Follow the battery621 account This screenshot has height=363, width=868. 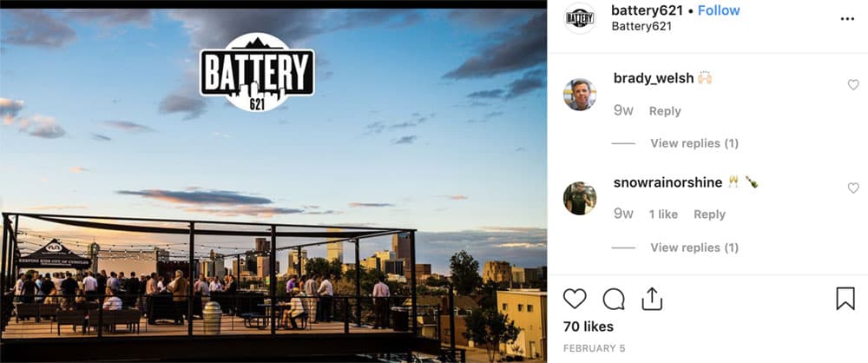719,10
